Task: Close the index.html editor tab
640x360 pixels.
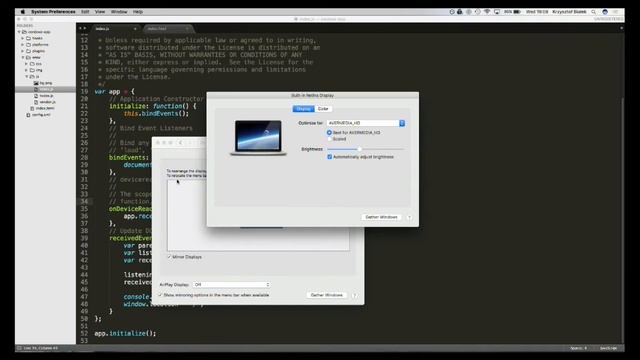Action: (187, 29)
